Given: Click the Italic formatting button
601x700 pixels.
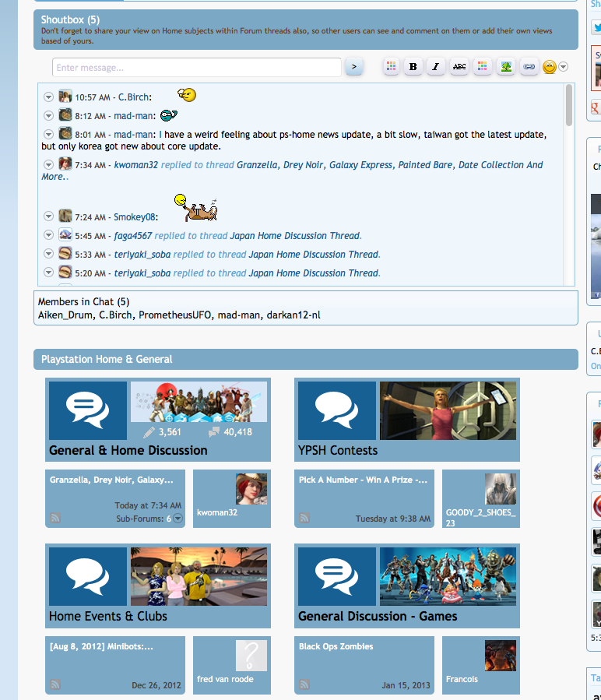Looking at the screenshot, I should click(x=436, y=67).
